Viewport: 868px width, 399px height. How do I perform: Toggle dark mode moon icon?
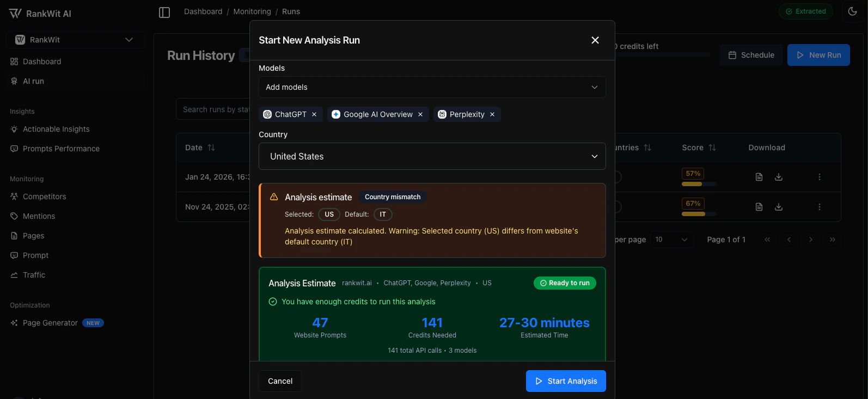tap(853, 11)
